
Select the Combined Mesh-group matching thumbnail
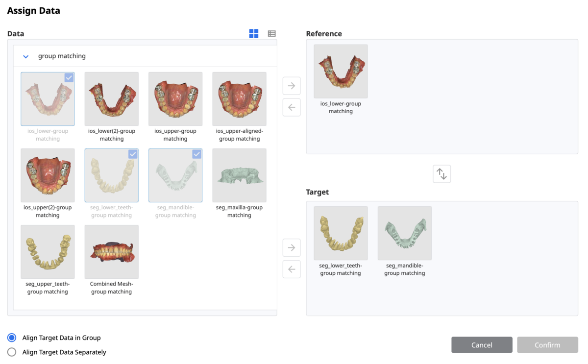(x=112, y=252)
